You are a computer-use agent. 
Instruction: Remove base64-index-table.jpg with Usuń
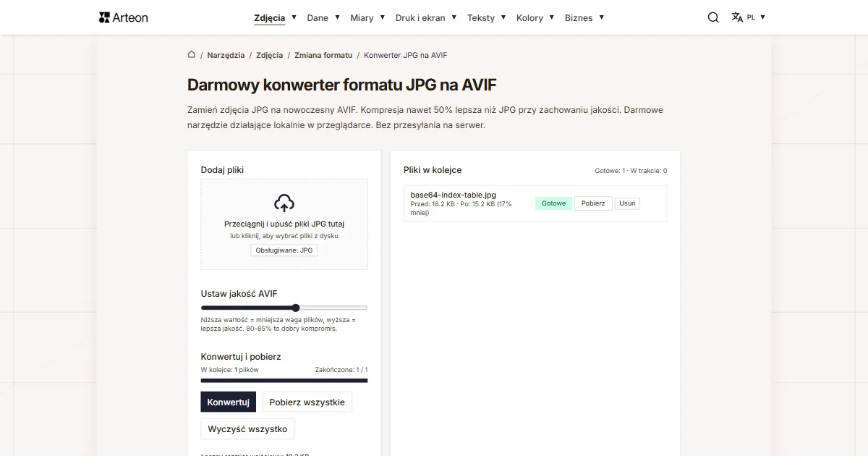[x=628, y=203]
